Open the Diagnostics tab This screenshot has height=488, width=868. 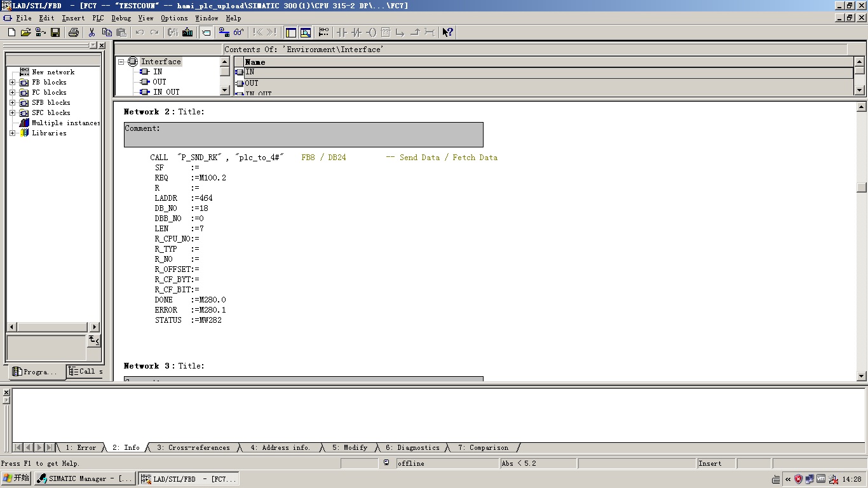(412, 447)
